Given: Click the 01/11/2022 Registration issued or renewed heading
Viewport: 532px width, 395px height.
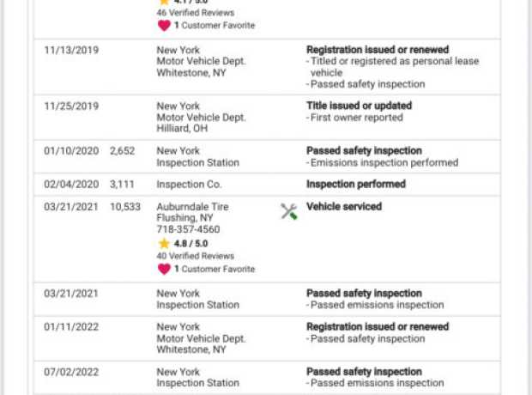Looking at the screenshot, I should pos(378,326).
